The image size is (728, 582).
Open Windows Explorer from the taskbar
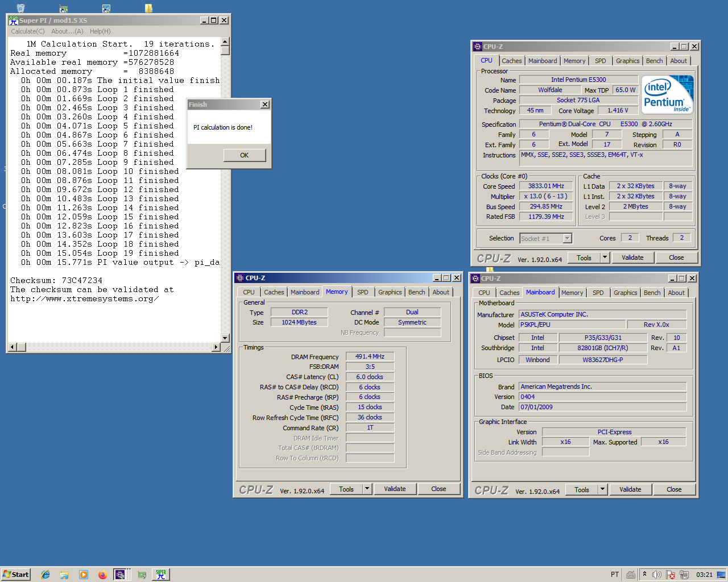pos(64,575)
